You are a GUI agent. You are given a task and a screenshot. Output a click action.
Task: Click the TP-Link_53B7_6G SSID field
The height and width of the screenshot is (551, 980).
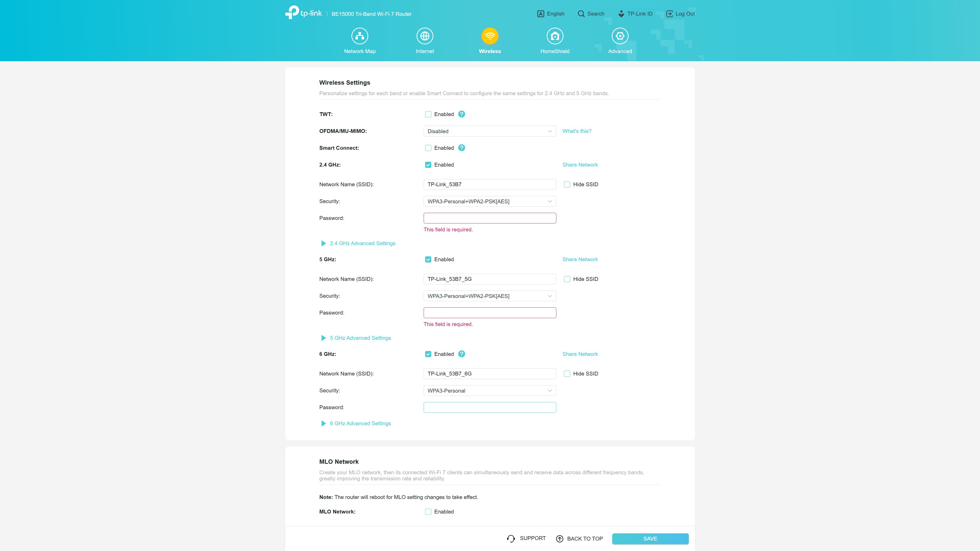click(x=490, y=374)
